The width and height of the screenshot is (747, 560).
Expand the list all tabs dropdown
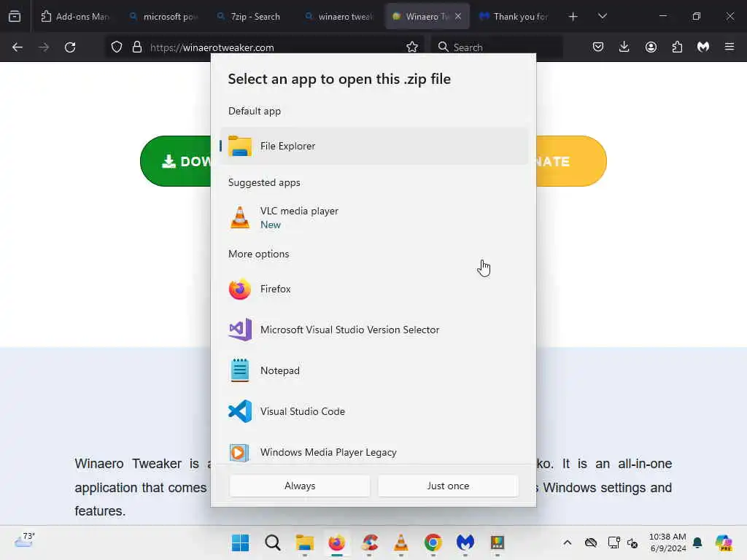(x=603, y=17)
